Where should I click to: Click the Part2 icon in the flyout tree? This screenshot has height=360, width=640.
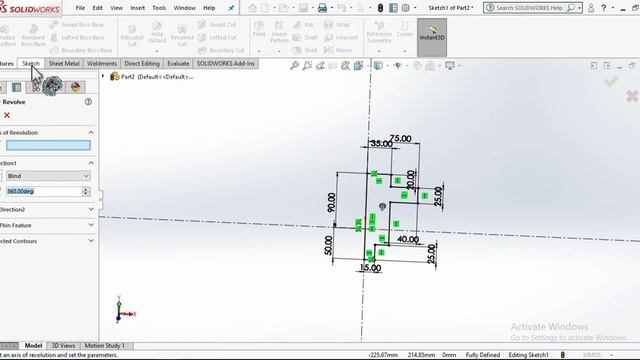click(x=115, y=76)
